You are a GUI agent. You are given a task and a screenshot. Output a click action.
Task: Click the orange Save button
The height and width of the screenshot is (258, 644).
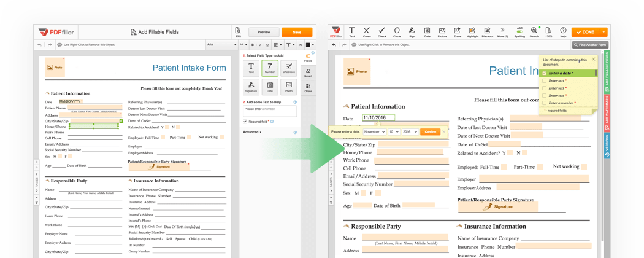pyautogui.click(x=297, y=32)
